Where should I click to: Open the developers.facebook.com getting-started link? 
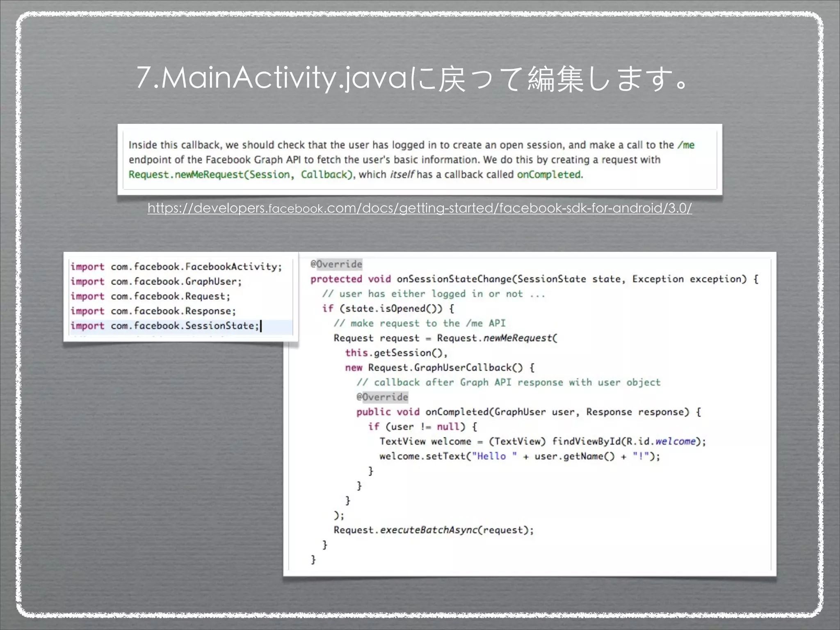[420, 208]
